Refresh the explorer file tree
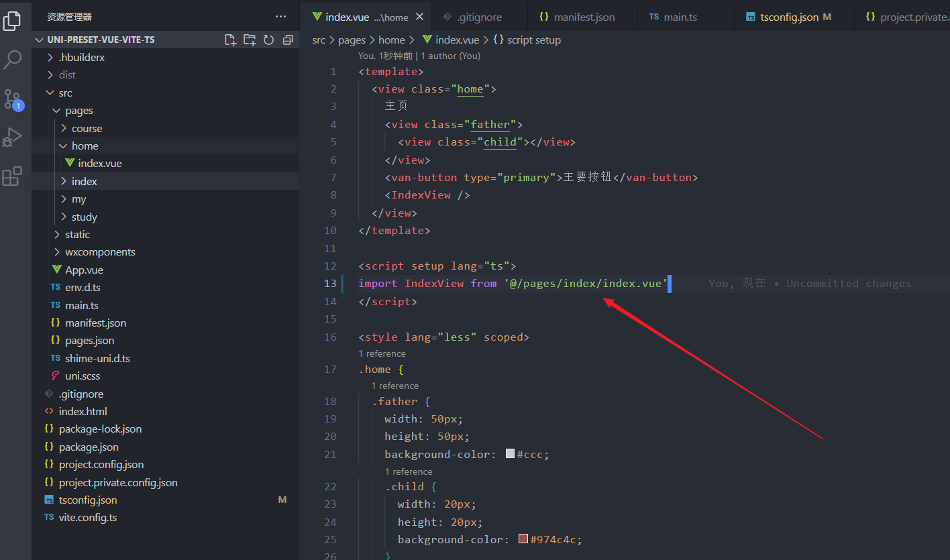This screenshot has height=560, width=950. [x=268, y=40]
